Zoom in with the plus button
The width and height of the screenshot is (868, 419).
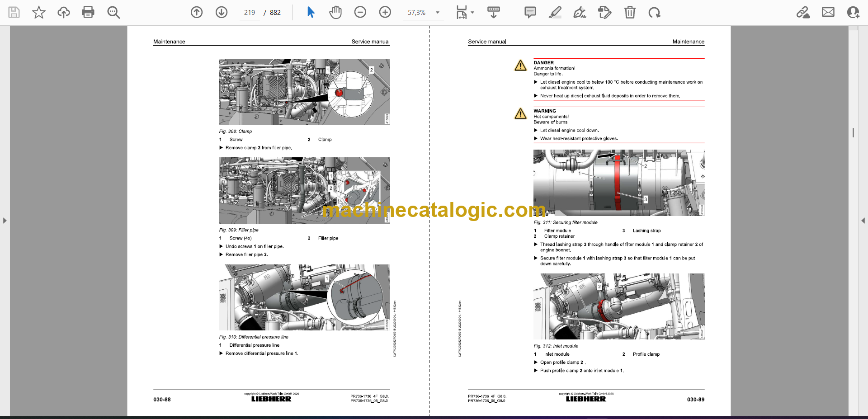[x=385, y=12]
